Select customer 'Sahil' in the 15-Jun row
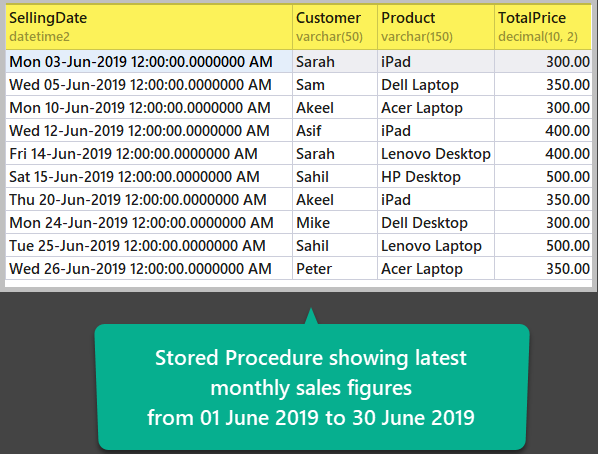The width and height of the screenshot is (598, 454). [x=335, y=176]
